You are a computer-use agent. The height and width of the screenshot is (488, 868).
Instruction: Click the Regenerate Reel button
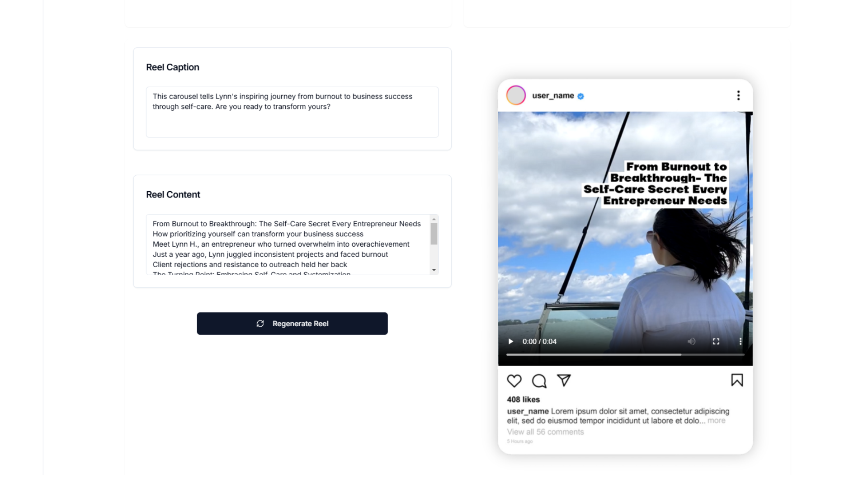(292, 324)
